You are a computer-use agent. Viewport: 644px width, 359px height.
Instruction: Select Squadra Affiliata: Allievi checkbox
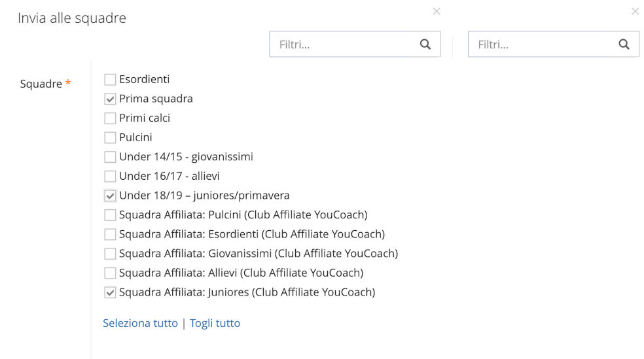(110, 273)
